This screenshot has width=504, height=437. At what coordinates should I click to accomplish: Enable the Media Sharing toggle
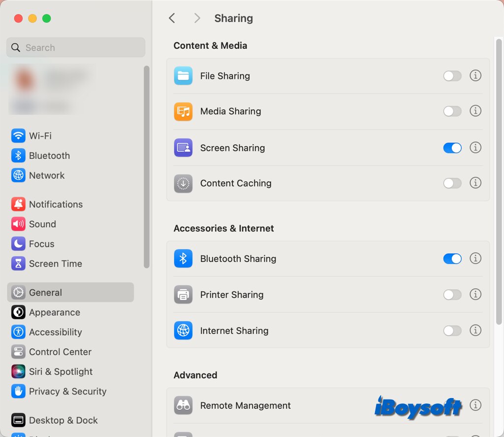452,111
